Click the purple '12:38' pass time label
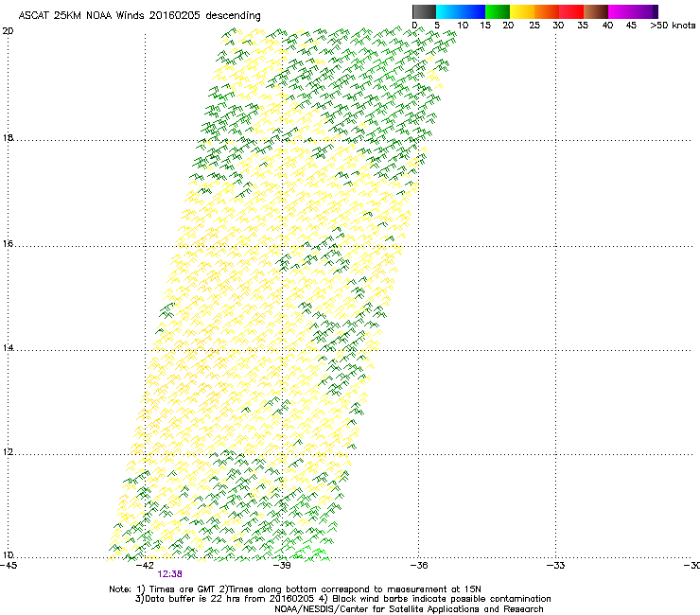This screenshot has height=615, width=700. coord(169,574)
